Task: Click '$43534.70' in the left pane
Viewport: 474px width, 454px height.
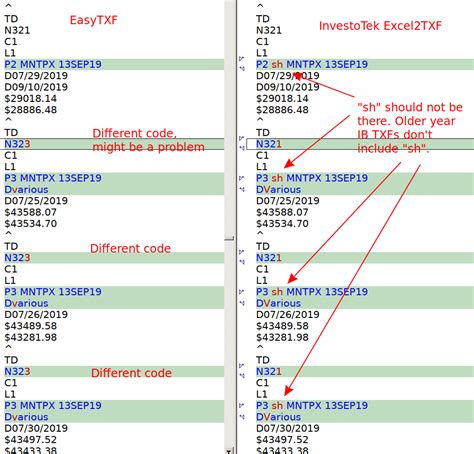Action: (30, 224)
